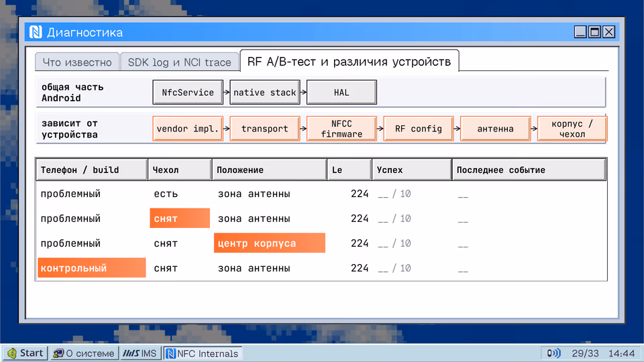The width and height of the screenshot is (644, 362).
Task: Click the native stack block
Action: click(x=264, y=93)
